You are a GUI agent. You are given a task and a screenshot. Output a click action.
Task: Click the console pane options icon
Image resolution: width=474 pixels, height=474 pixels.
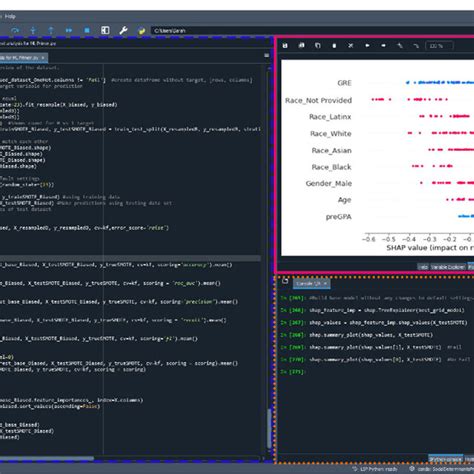[x=285, y=281]
